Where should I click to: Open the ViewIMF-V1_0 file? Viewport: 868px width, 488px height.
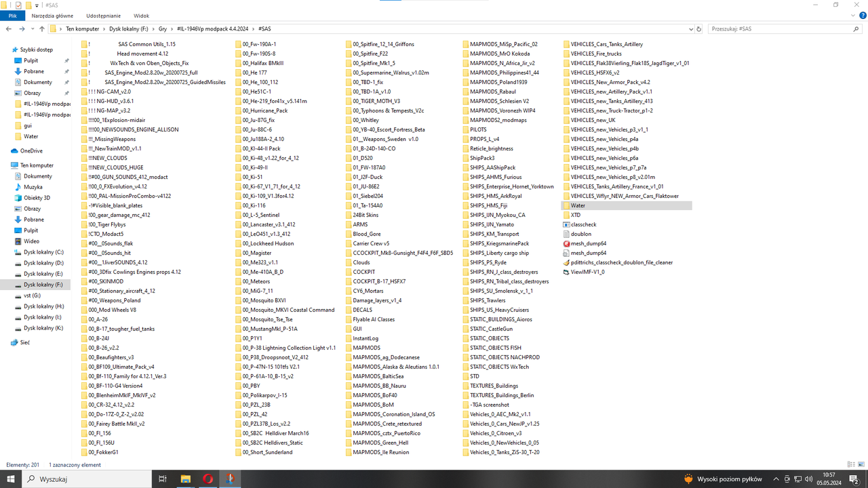[583, 272]
